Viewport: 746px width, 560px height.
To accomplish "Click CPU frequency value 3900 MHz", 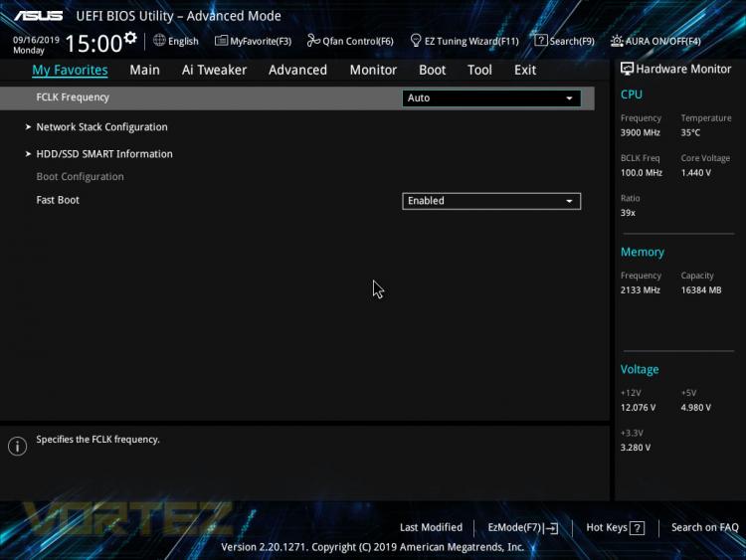I will [640, 132].
